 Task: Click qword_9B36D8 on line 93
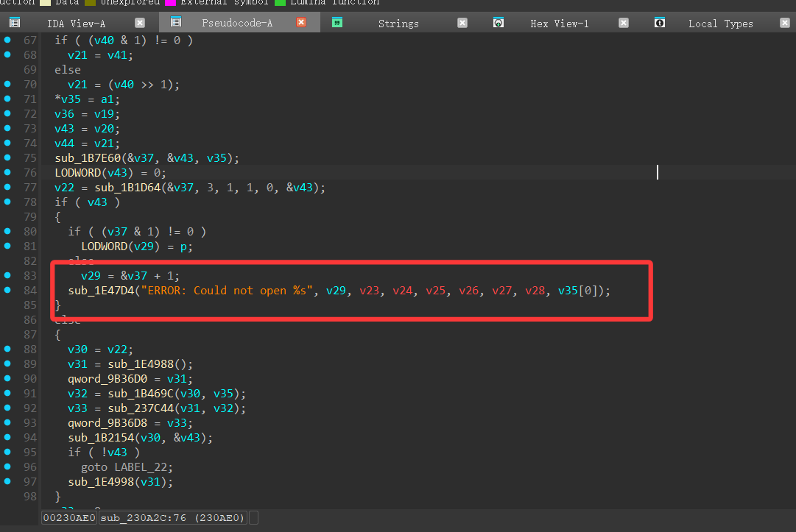pos(108,423)
